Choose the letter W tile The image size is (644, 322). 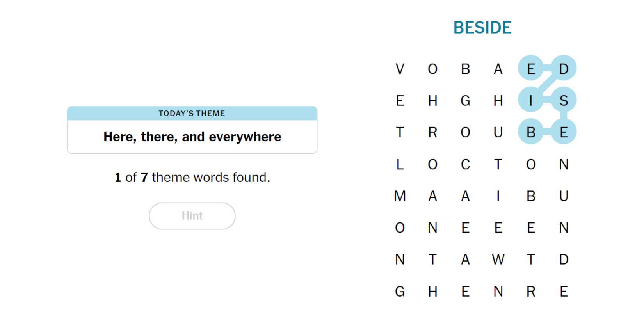[498, 260]
